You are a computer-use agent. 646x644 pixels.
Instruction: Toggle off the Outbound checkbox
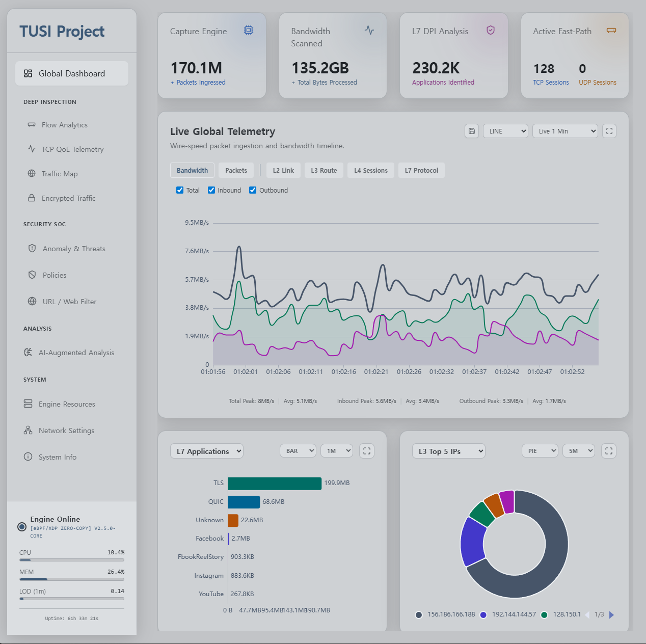tap(253, 190)
